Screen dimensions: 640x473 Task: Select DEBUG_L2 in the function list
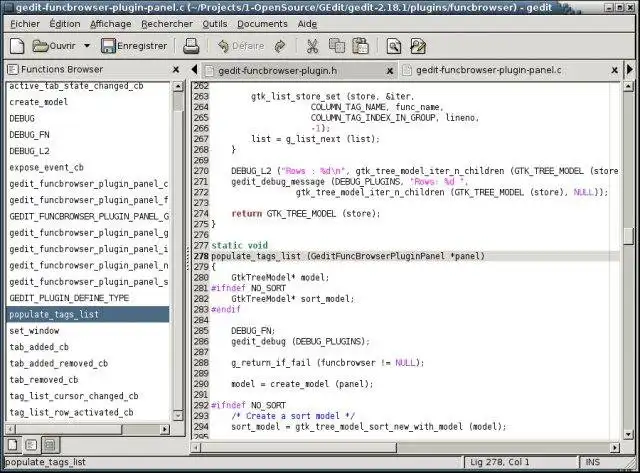point(88,151)
